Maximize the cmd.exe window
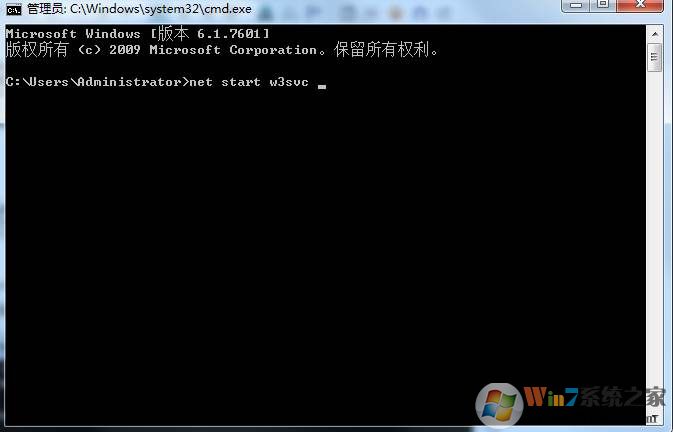This screenshot has width=673, height=432. (x=603, y=5)
